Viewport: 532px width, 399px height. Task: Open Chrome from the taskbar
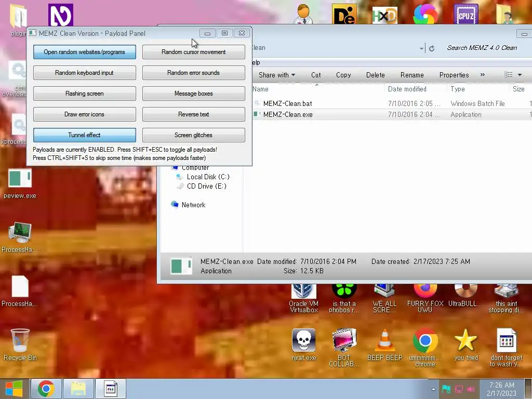pos(46,389)
